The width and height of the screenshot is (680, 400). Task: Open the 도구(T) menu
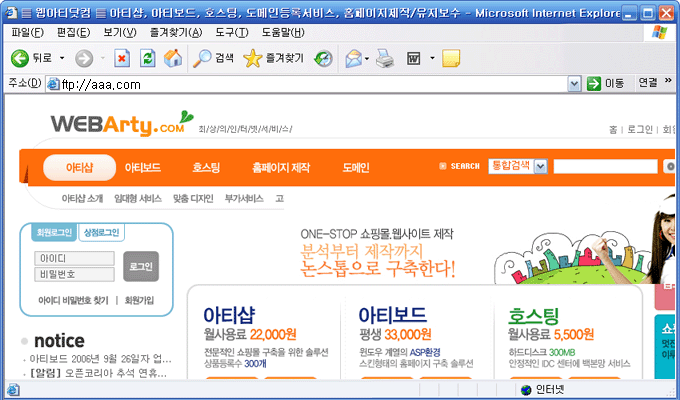pyautogui.click(x=231, y=32)
